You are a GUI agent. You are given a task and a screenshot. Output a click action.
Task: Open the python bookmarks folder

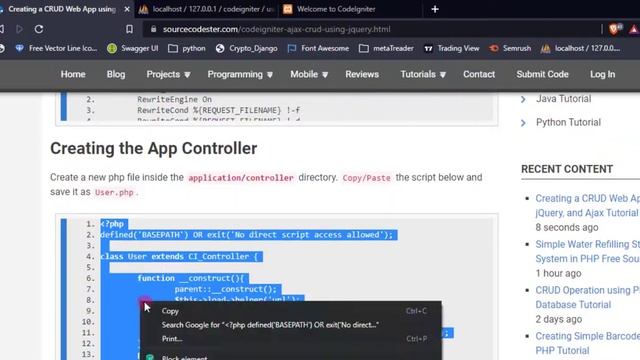coord(187,48)
